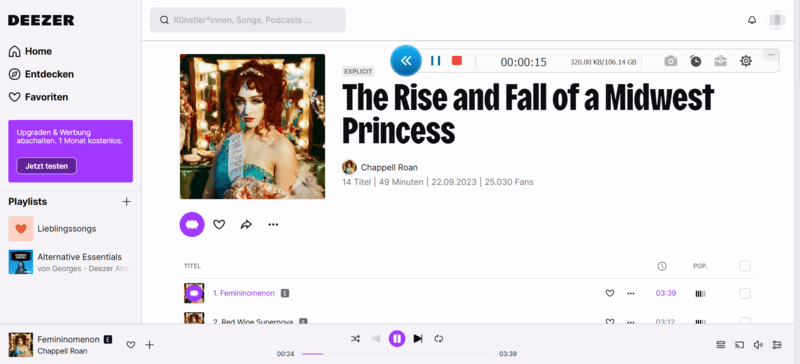This screenshot has width=800, height=364.
Task: Open audio settings equalizer icon
Action: (x=777, y=345)
